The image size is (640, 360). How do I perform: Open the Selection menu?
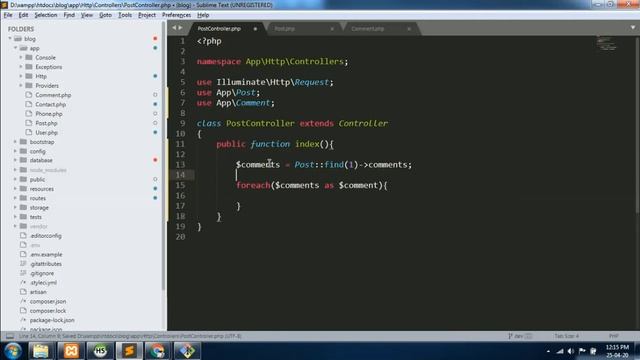point(46,15)
